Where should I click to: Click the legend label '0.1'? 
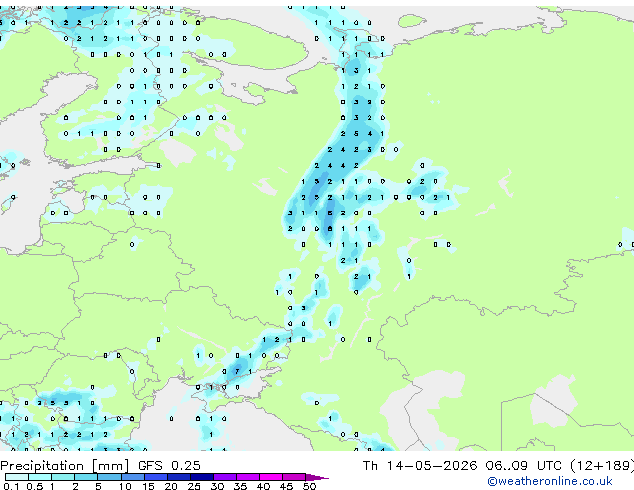(11, 486)
